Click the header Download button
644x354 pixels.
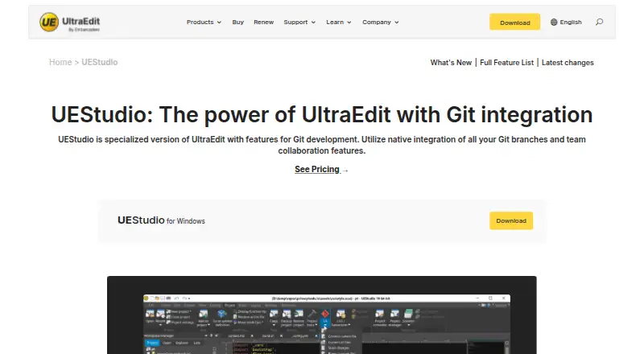(x=514, y=23)
